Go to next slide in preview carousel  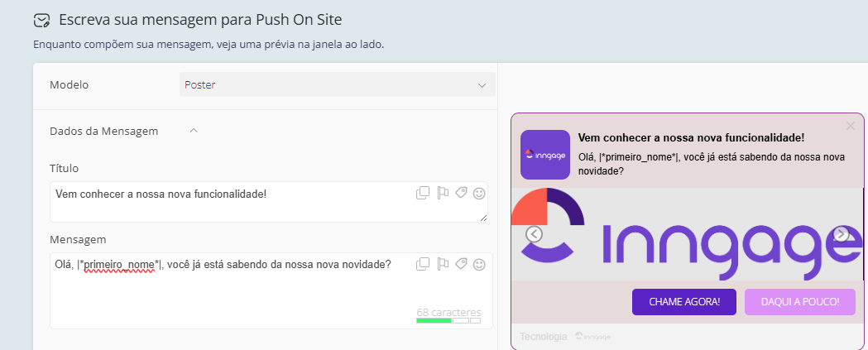point(841,234)
